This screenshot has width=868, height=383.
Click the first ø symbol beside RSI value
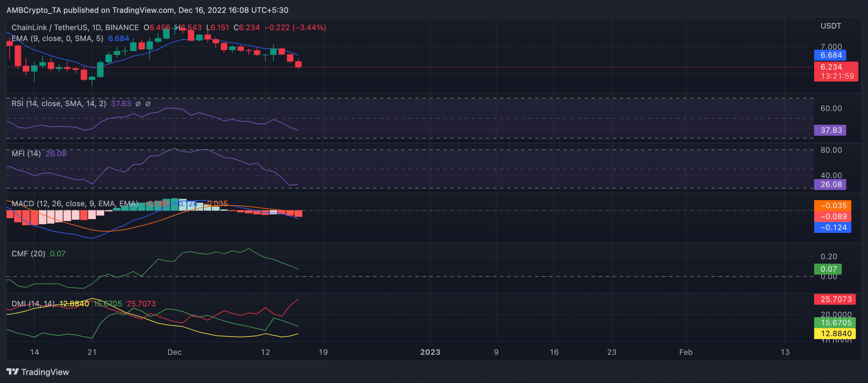(x=138, y=104)
